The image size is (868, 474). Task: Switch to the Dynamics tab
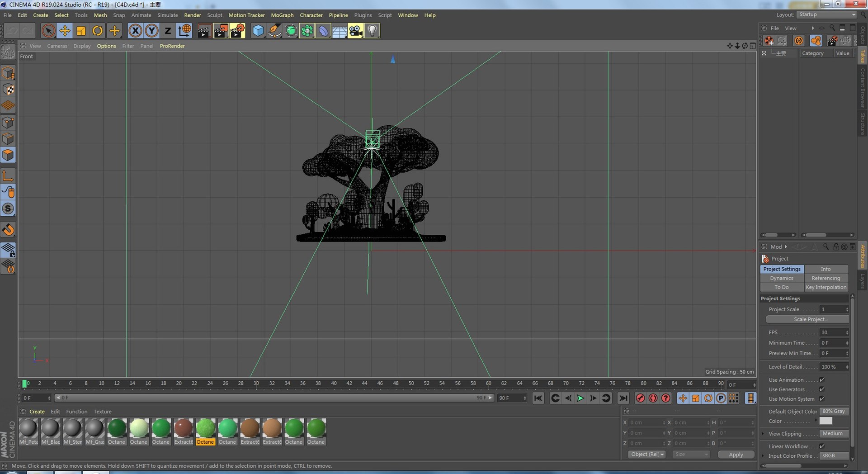tap(782, 278)
